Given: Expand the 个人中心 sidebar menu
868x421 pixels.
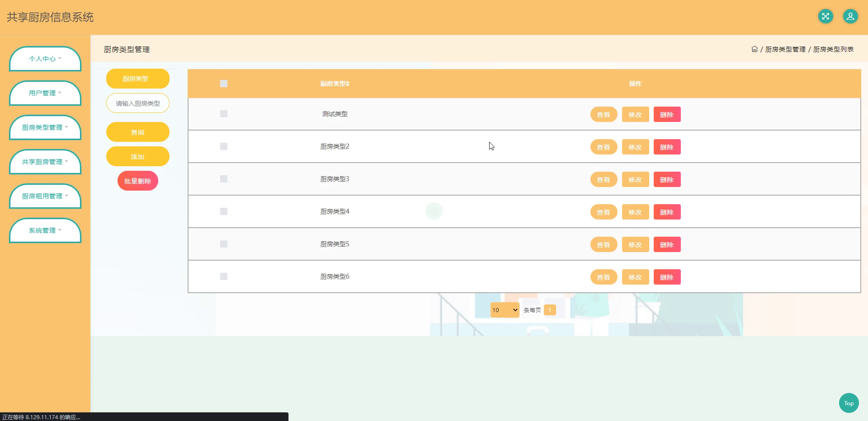Looking at the screenshot, I should (x=45, y=59).
